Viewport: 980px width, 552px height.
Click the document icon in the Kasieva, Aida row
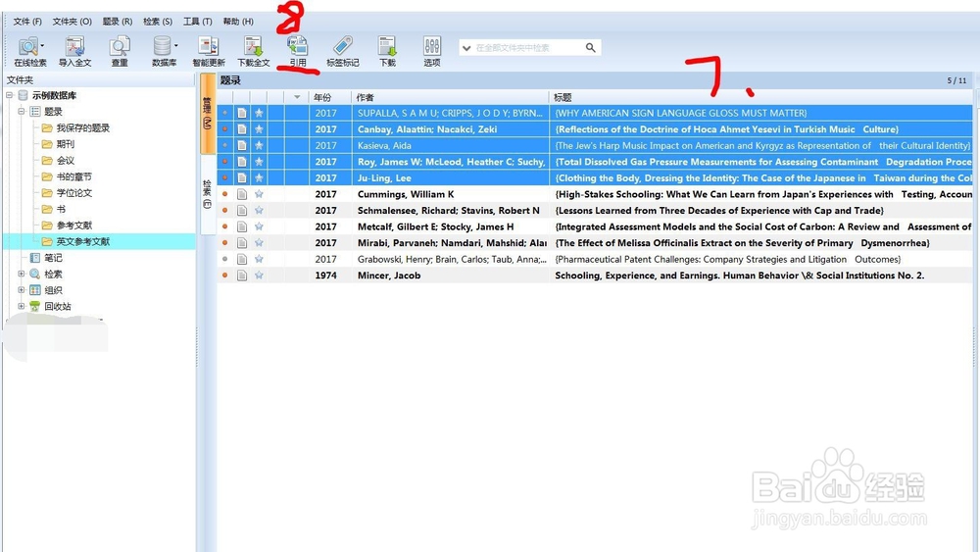[x=242, y=146]
